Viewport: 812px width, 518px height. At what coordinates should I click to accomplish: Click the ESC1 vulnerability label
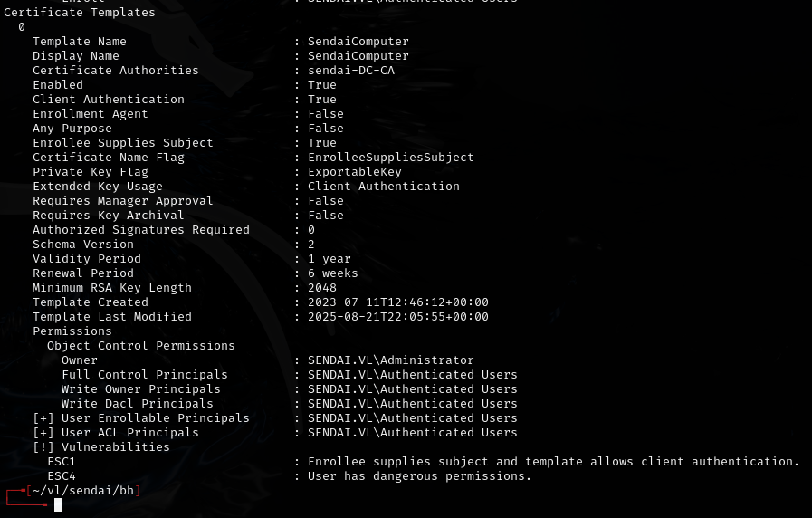62,462
